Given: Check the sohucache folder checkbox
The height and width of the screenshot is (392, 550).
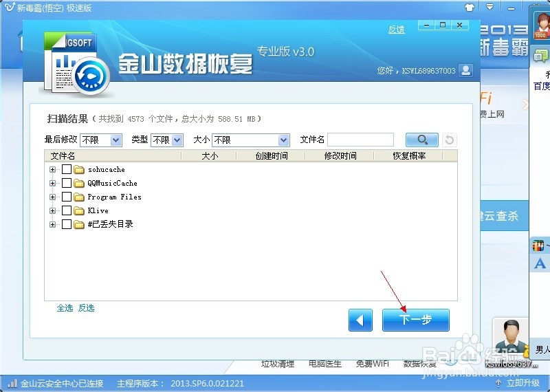Looking at the screenshot, I should point(67,169).
